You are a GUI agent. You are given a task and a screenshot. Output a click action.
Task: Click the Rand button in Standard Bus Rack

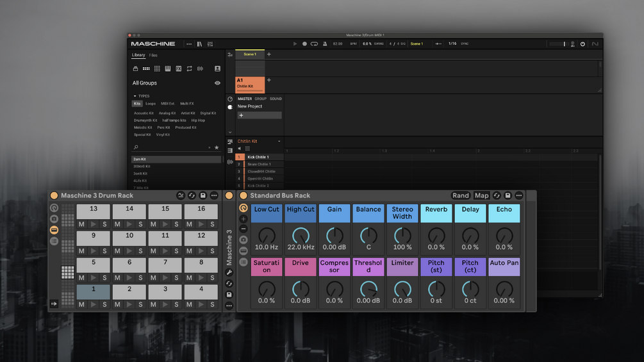460,196
